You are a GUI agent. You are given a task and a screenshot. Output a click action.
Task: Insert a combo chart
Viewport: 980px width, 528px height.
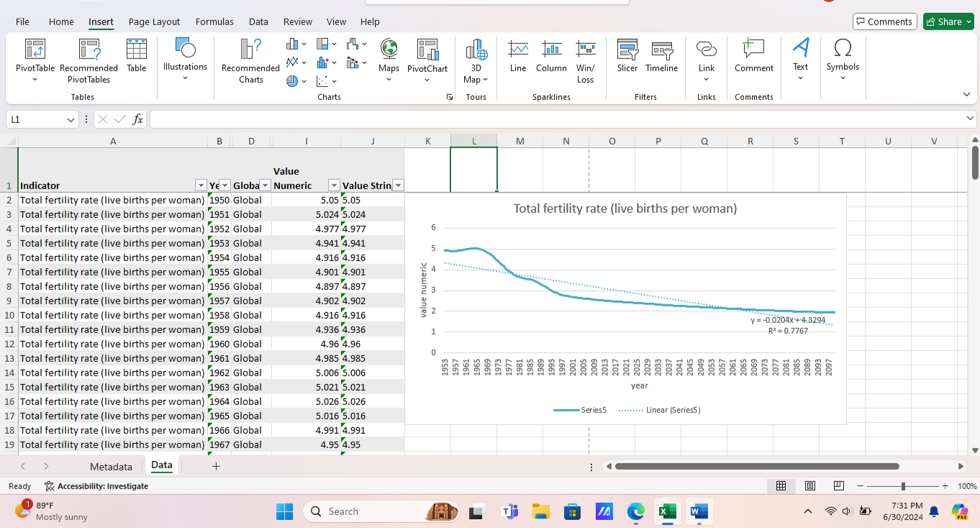click(356, 63)
